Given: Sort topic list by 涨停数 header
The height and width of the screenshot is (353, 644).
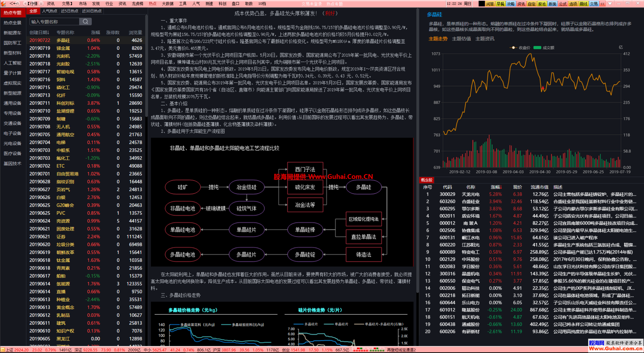Looking at the screenshot, I should point(113,32).
